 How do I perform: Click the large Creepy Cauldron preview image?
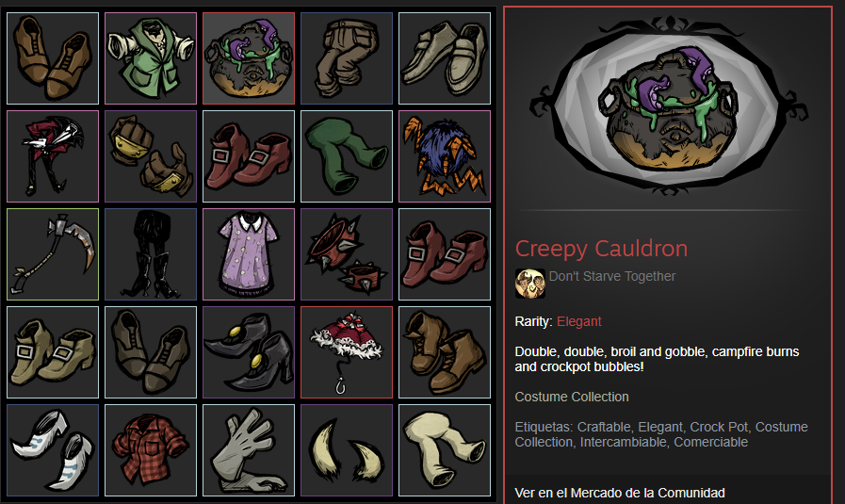[x=668, y=107]
